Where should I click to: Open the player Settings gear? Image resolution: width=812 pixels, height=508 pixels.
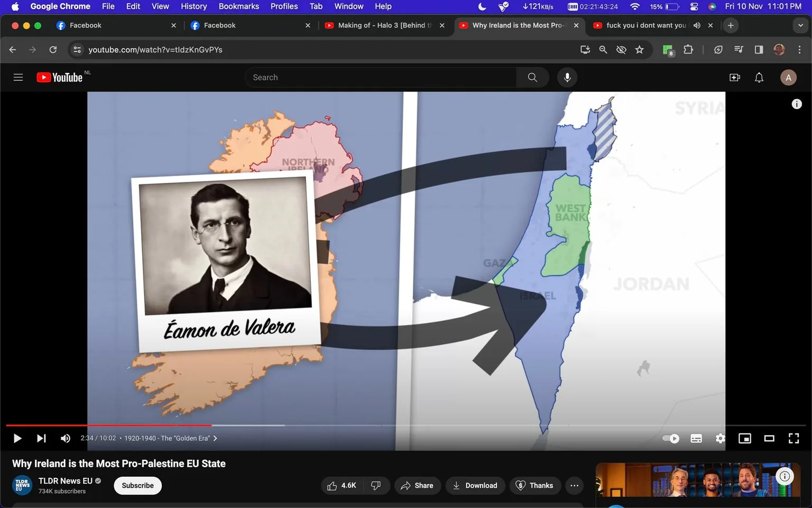[x=720, y=438]
